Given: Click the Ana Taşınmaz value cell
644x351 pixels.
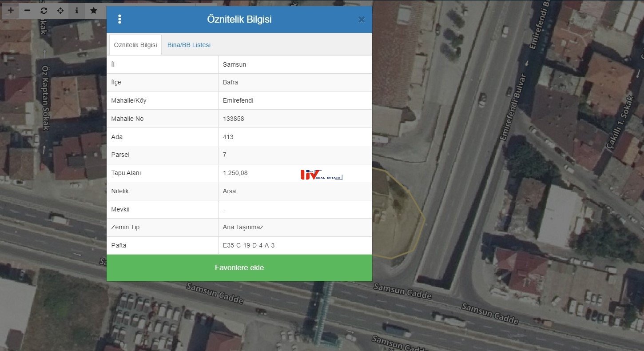Looking at the screenshot, I should coord(243,227).
